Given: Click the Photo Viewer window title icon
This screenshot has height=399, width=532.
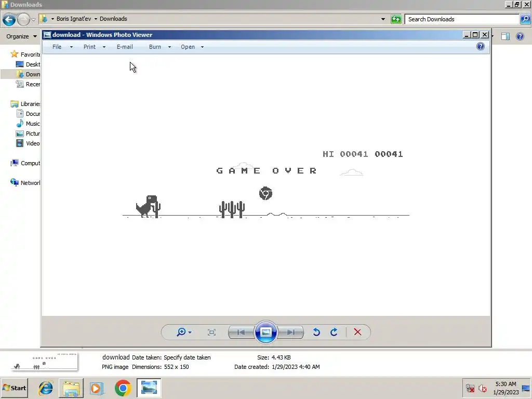Looking at the screenshot, I should (47, 35).
